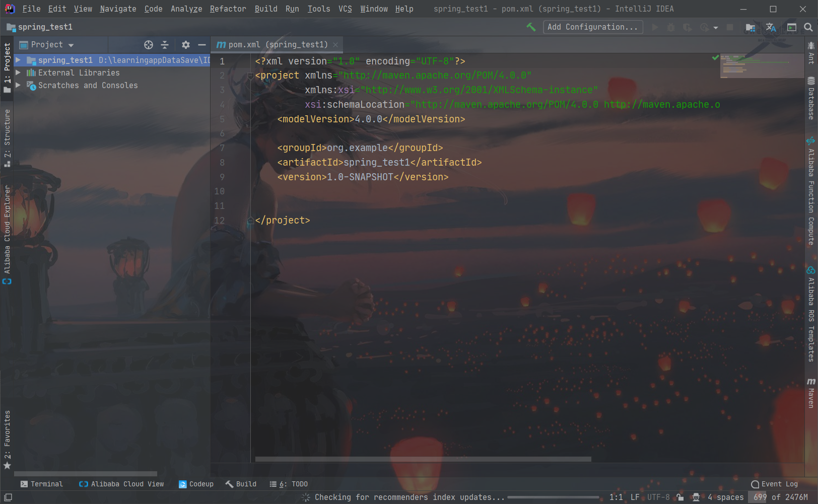Change the UTF-8 file encoding

point(658,497)
